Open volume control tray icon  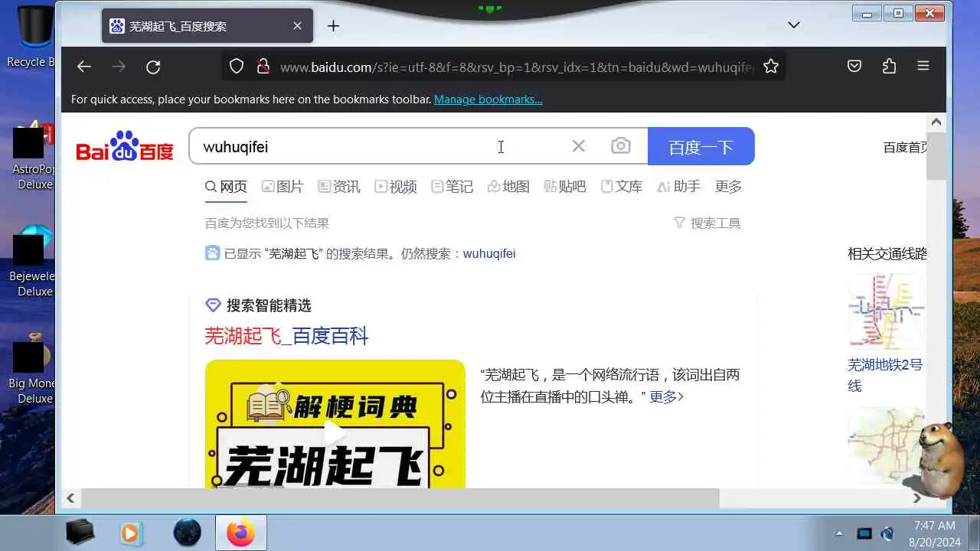(887, 533)
